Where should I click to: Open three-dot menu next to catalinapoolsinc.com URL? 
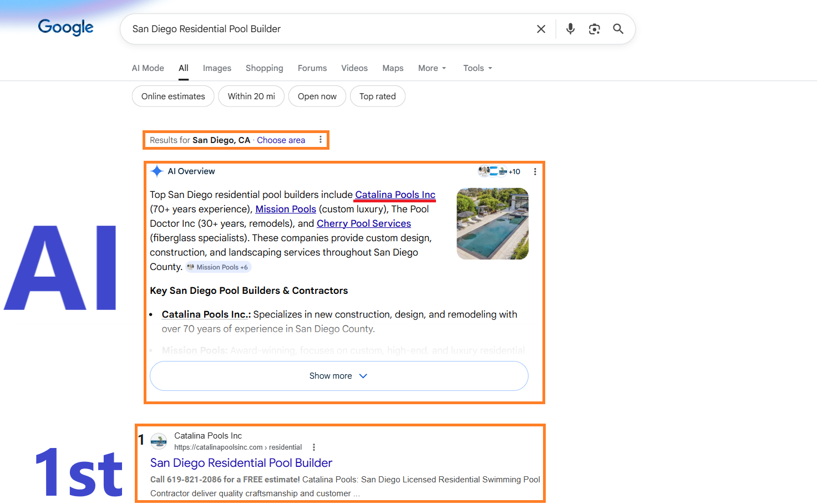pos(314,447)
